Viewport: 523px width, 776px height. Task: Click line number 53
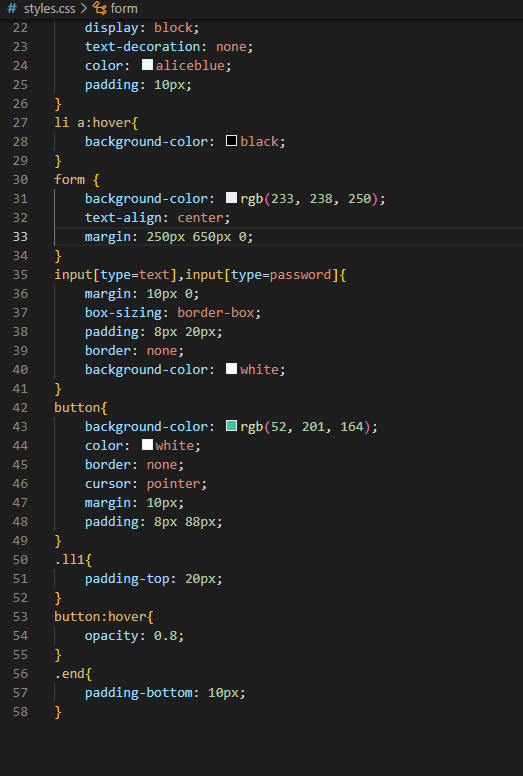[x=20, y=617]
